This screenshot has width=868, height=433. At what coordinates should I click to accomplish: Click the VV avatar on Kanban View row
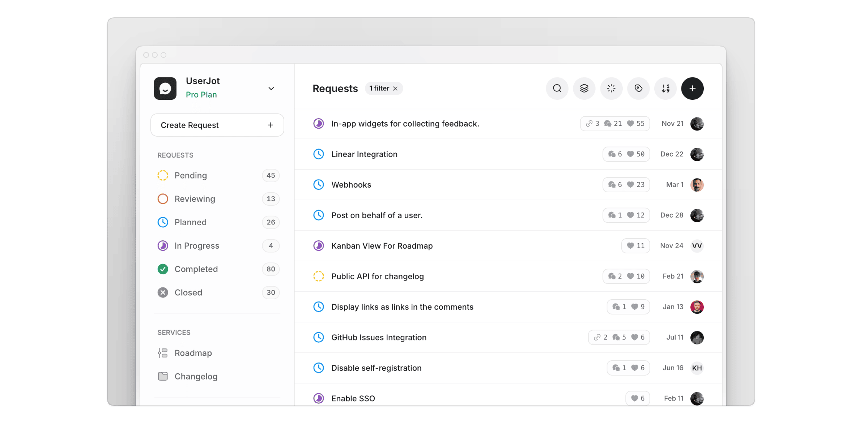coord(697,246)
